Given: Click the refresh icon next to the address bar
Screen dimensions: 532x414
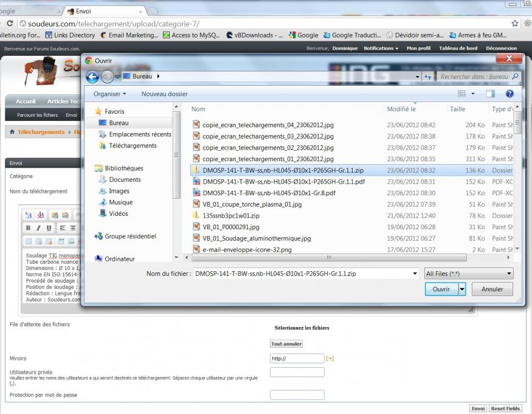Looking at the screenshot, I should click(10, 24).
